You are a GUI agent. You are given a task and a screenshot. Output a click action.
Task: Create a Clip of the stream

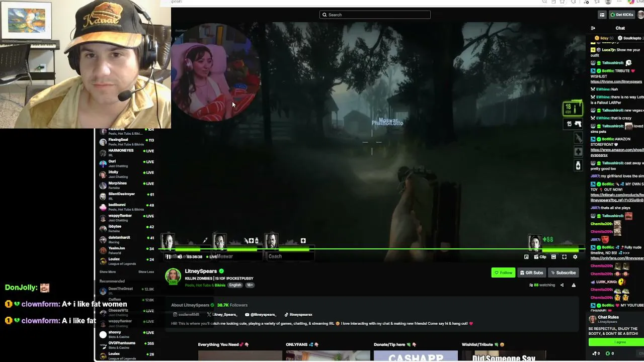click(540, 257)
